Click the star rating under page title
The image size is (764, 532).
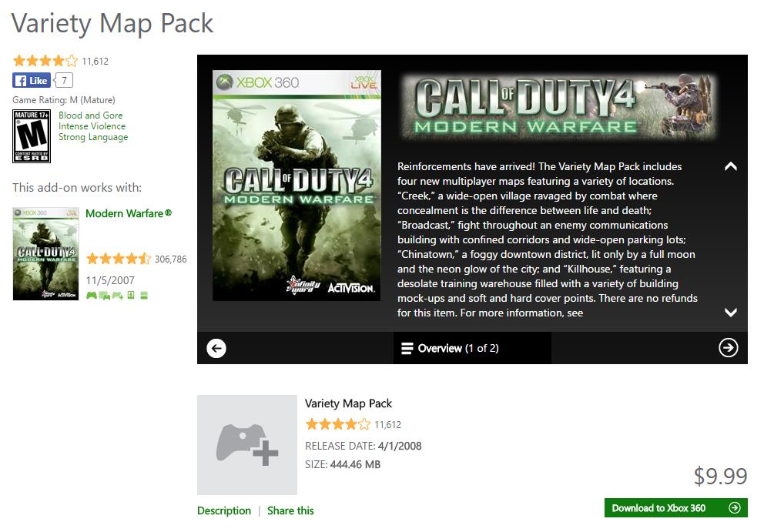coord(45,61)
